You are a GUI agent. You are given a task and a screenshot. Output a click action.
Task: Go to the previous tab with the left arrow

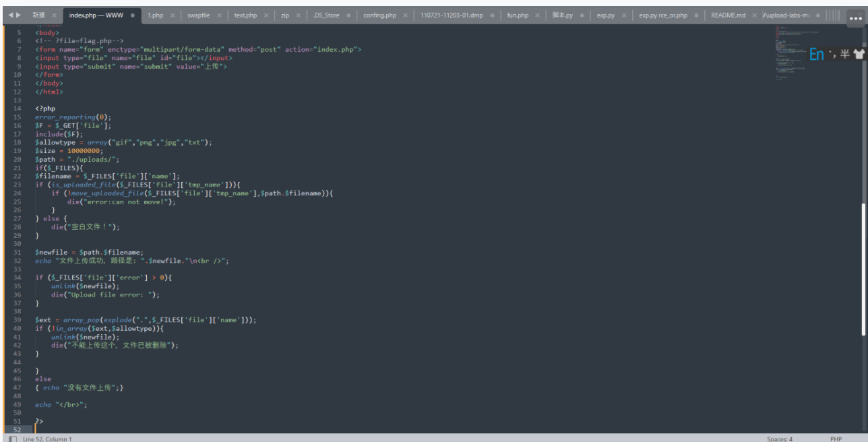click(x=10, y=15)
